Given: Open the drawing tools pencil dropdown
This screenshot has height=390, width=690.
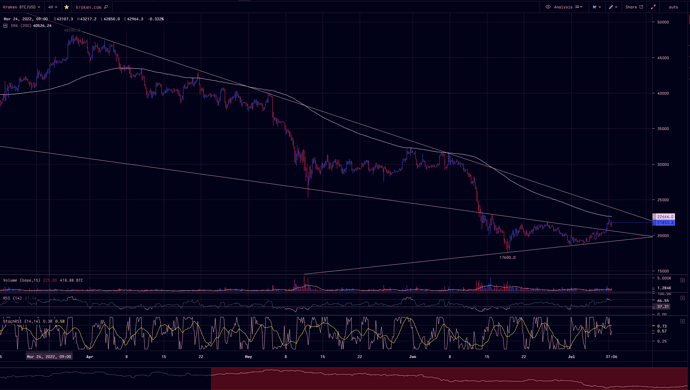Looking at the screenshot, I should tap(613, 7).
